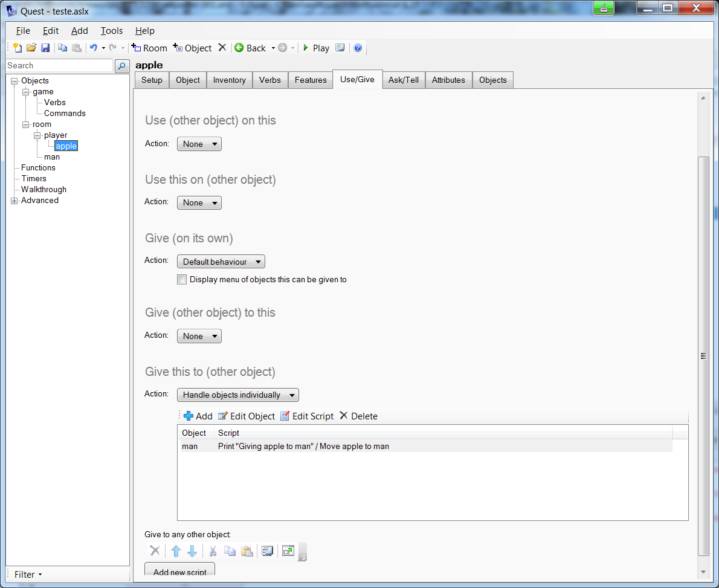
Task: Click the Open folder icon in toolbar
Action: (31, 48)
